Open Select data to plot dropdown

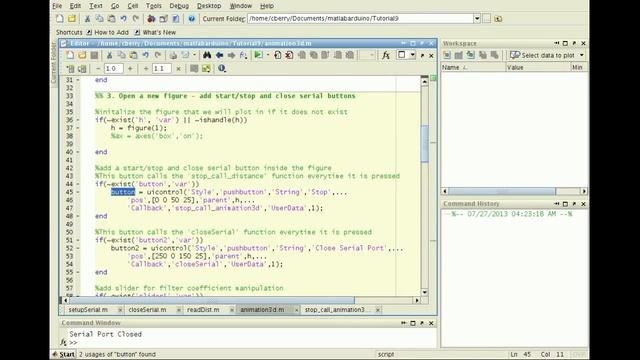(582, 55)
